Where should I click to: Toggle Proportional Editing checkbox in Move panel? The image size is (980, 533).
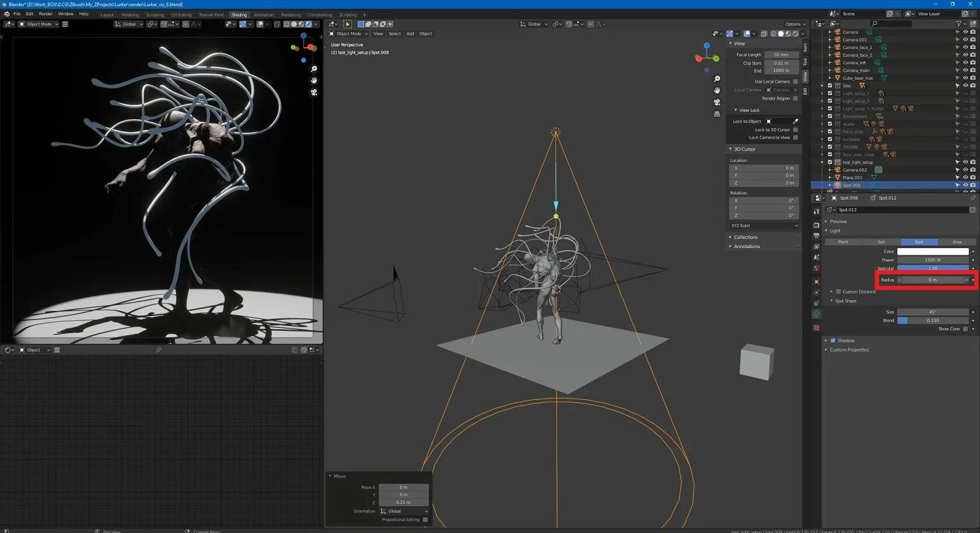pyautogui.click(x=425, y=520)
